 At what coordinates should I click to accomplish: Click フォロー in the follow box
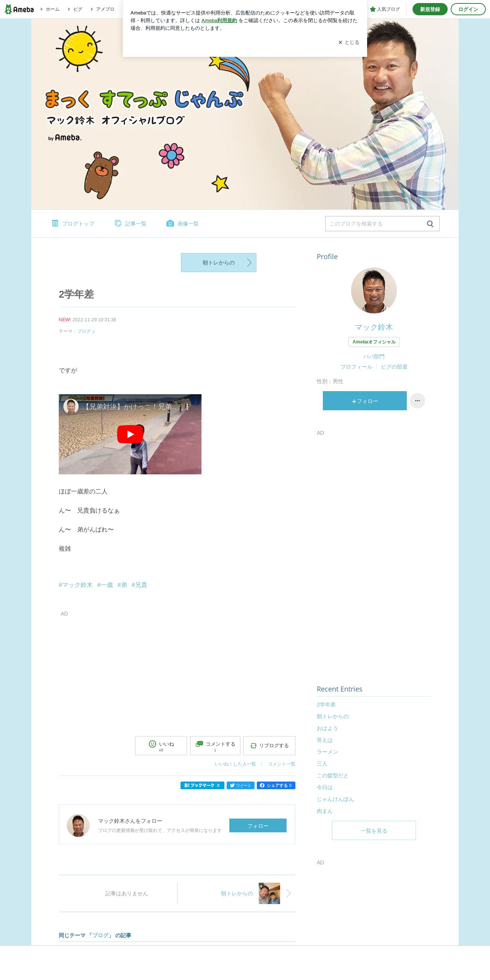[x=258, y=825]
